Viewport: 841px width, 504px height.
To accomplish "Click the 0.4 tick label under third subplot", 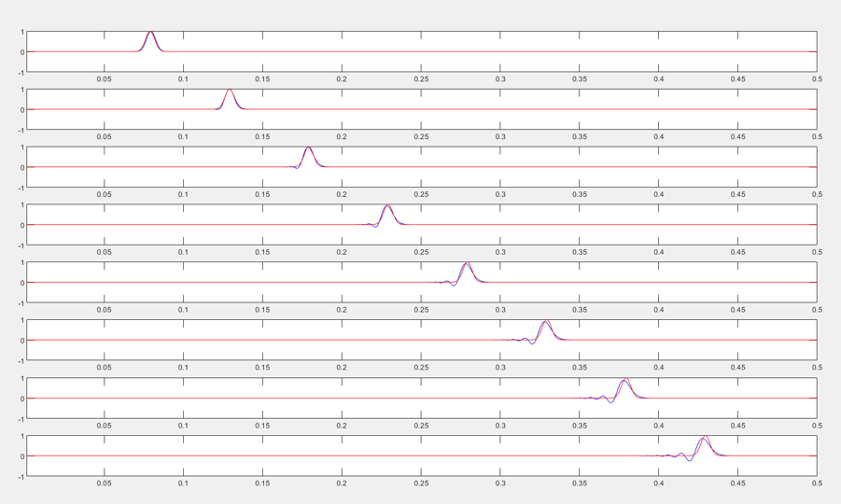I will [x=659, y=195].
